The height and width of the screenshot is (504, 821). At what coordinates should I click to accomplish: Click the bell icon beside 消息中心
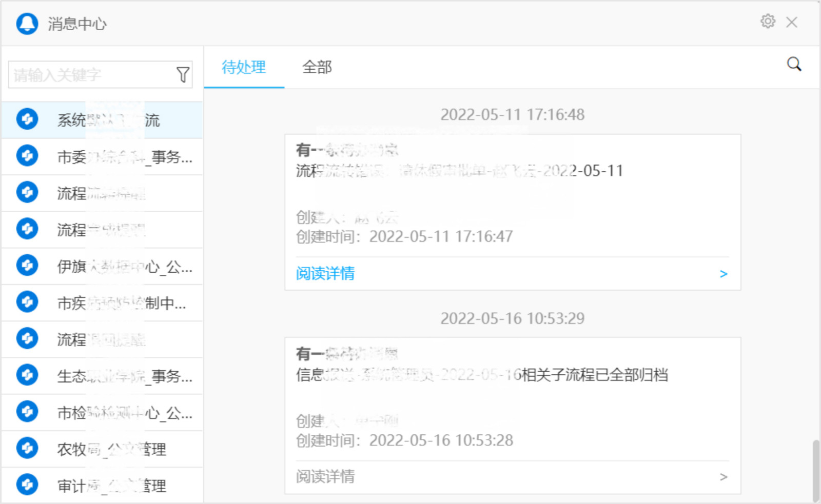[27, 24]
